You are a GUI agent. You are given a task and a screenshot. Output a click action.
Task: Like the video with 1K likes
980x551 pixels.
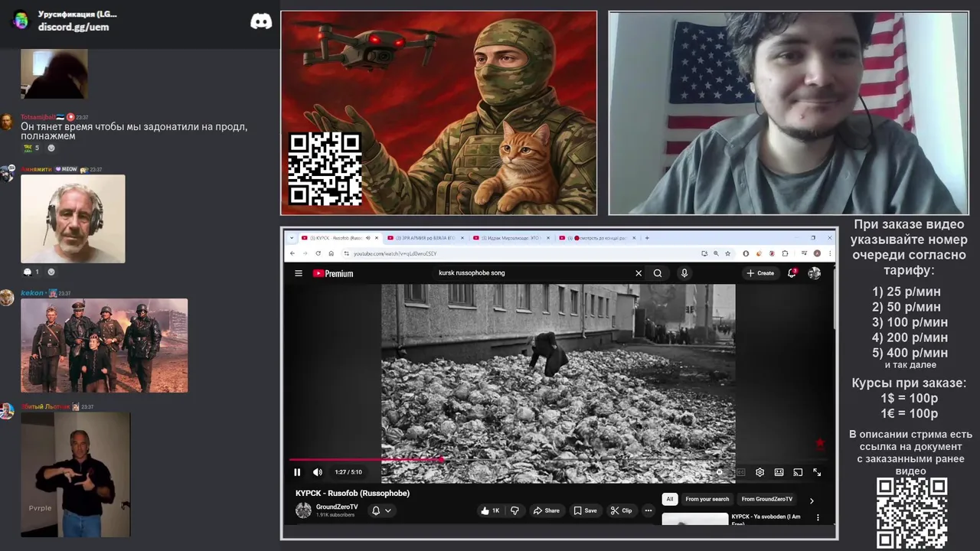pos(488,510)
